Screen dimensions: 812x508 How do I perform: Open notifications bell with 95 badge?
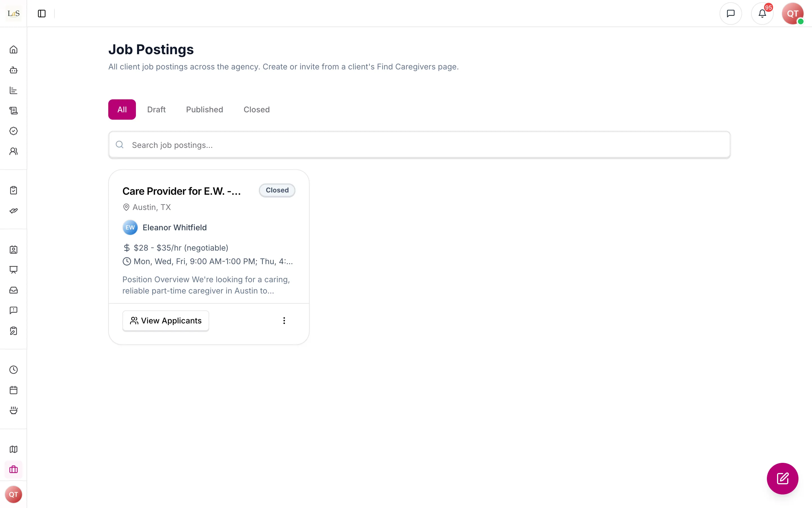point(762,14)
